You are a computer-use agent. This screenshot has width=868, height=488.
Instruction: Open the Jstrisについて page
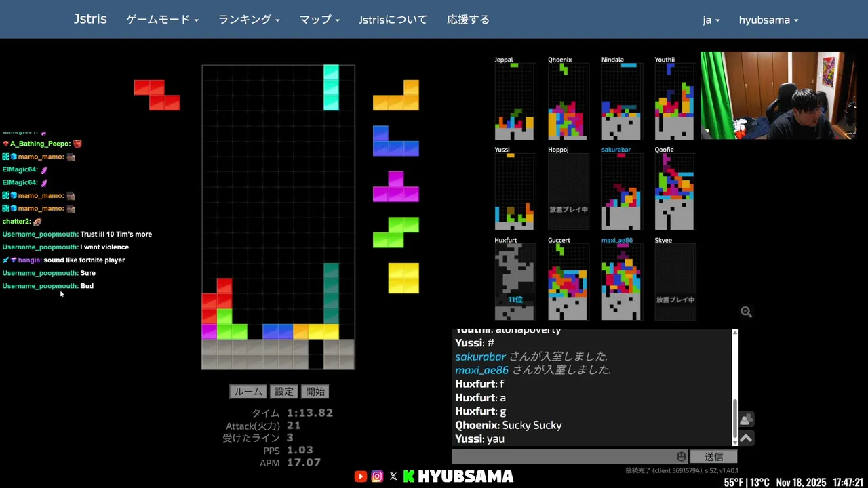pyautogui.click(x=393, y=20)
